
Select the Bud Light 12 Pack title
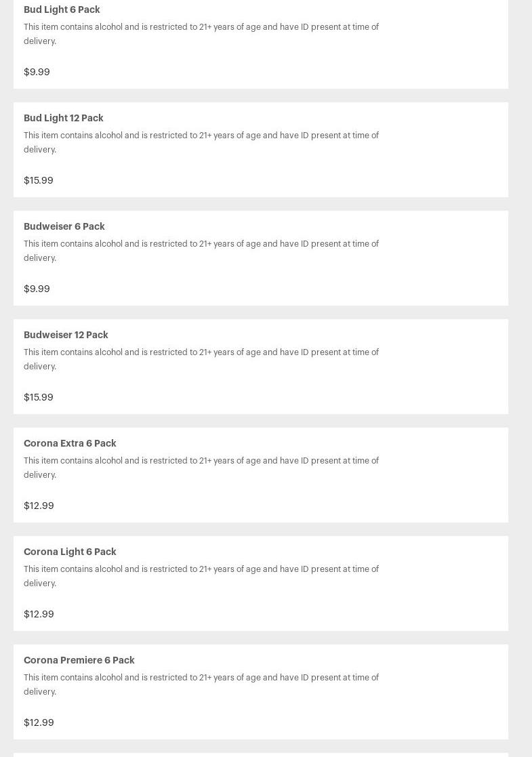[64, 118]
